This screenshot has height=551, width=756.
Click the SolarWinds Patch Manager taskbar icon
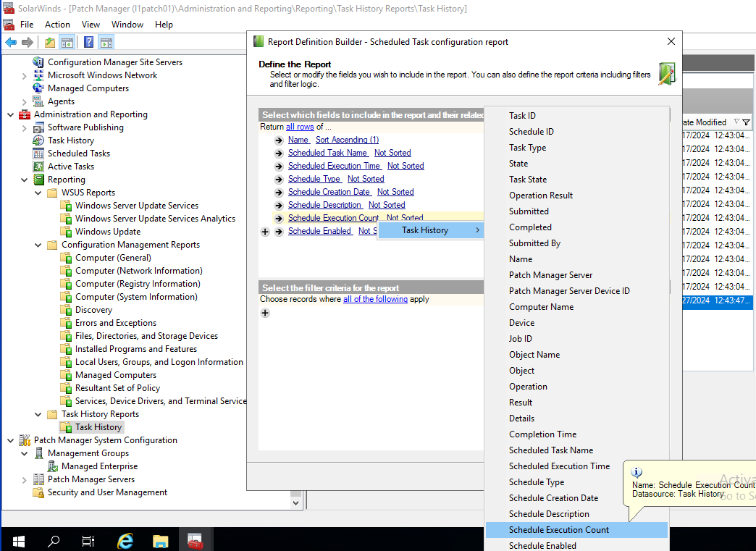196,540
